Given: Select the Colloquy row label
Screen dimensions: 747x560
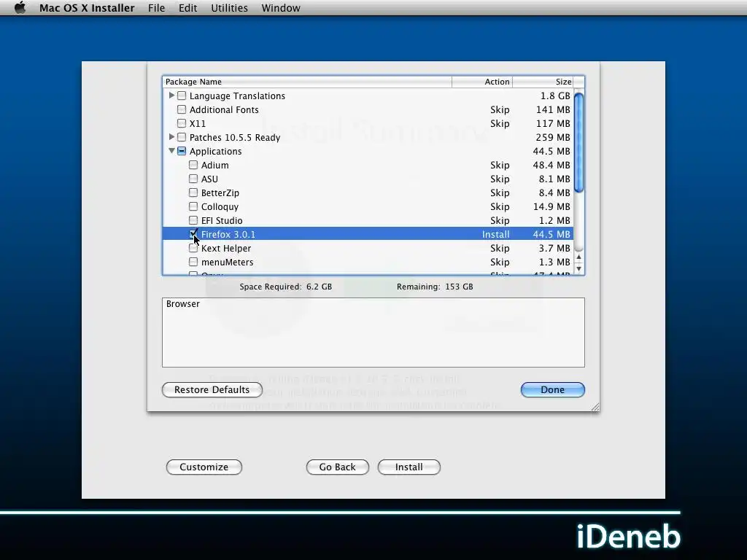Looking at the screenshot, I should [x=220, y=206].
